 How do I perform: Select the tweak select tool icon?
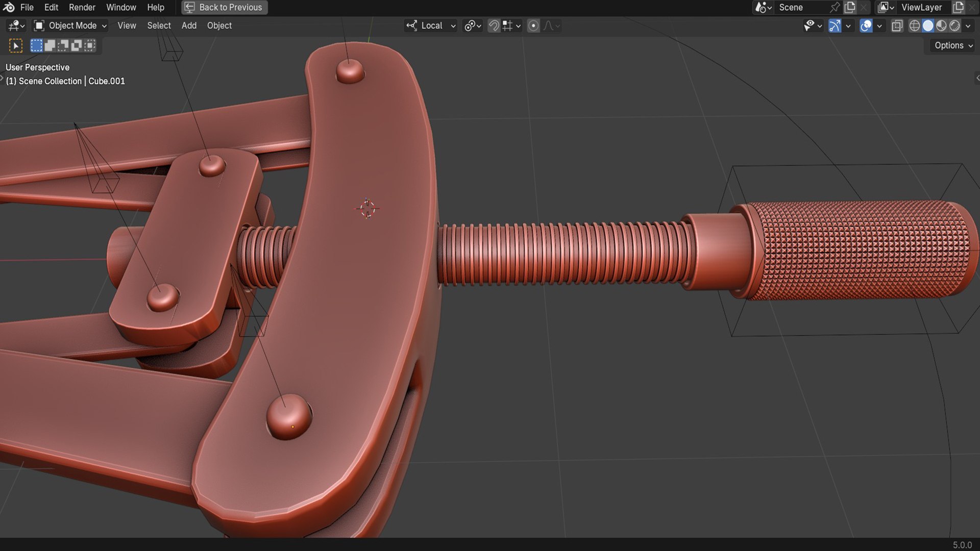16,46
